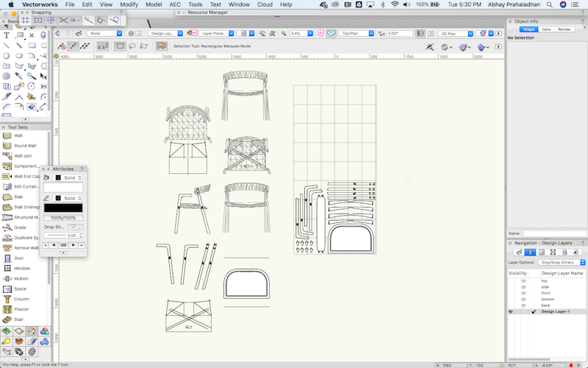Screen dimensions: 588x368
Task: Open the Modify menu
Action: click(129, 4)
